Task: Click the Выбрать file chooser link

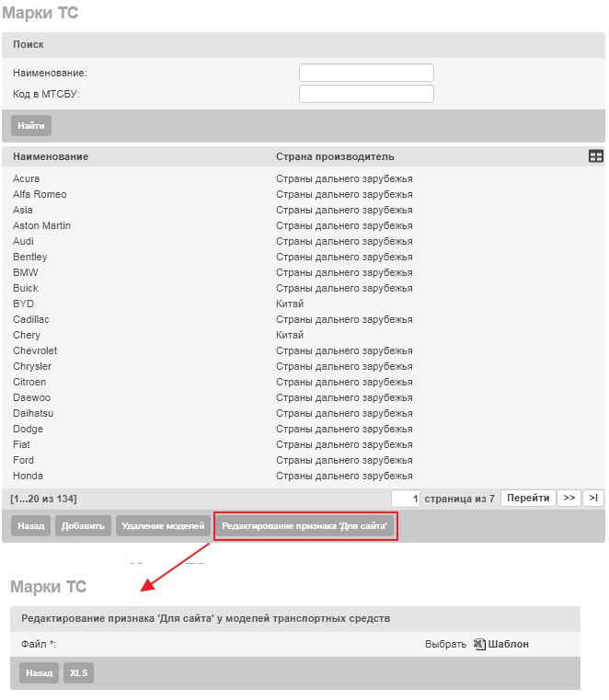Action: tap(445, 644)
